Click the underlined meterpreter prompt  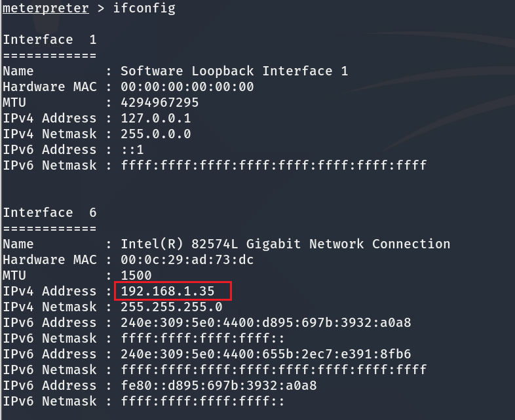pyautogui.click(x=45, y=8)
